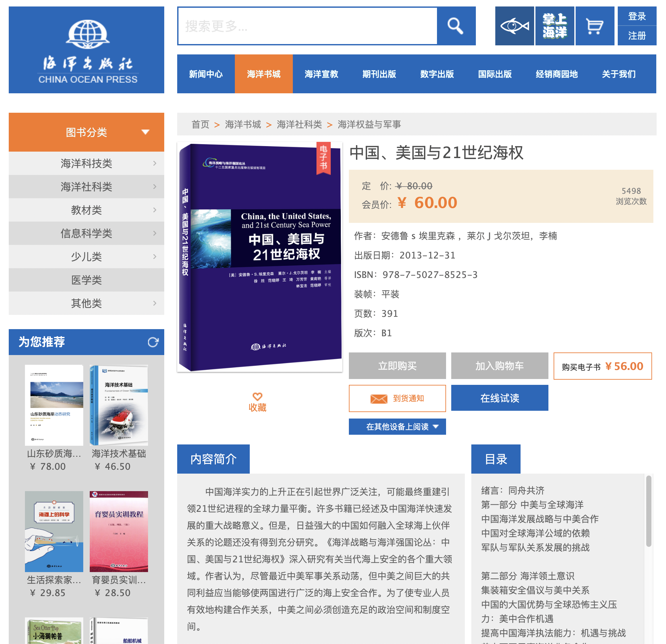The height and width of the screenshot is (644, 666).
Task: Click the 5498 浏览次数 view count
Action: (631, 196)
